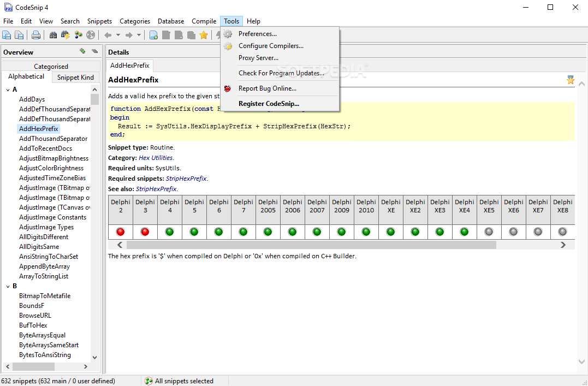Open the Database menu
This screenshot has height=386, width=588.
[x=171, y=21]
